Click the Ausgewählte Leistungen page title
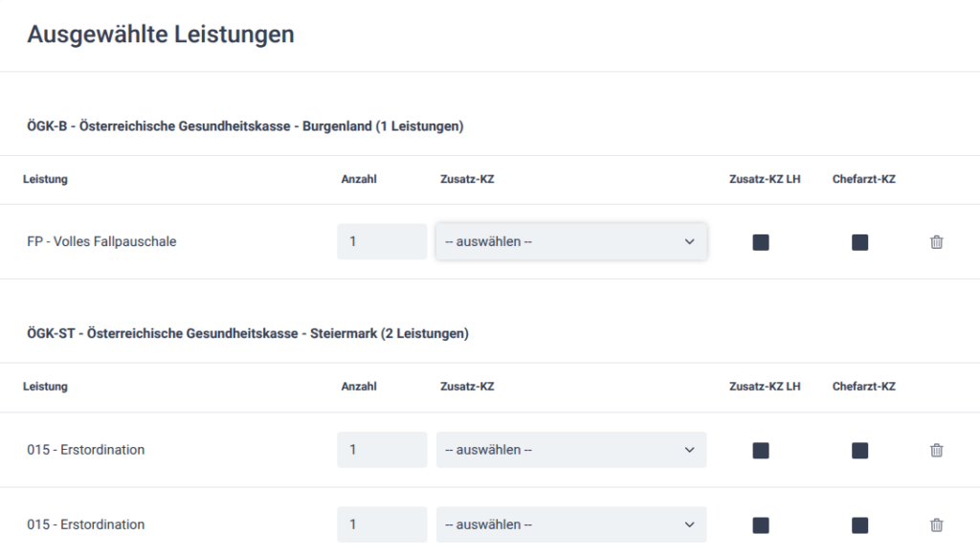The image size is (980, 557). [x=161, y=35]
